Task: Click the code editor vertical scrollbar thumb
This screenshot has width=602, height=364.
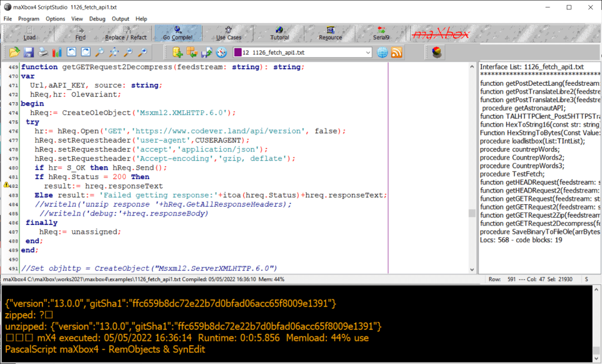Action: (471, 213)
